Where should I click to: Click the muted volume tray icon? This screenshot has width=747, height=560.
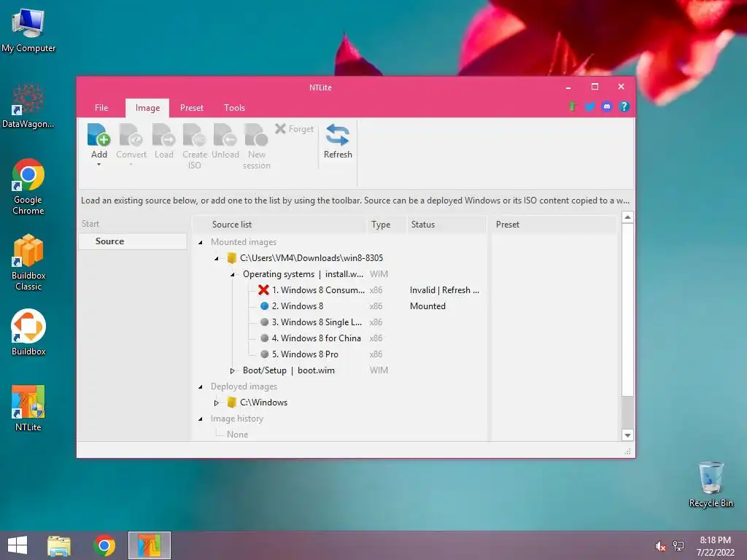pyautogui.click(x=660, y=546)
